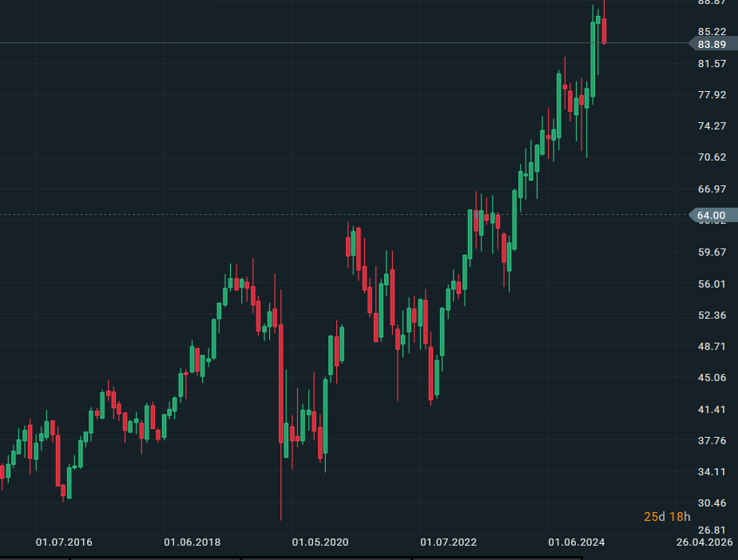The width and height of the screenshot is (738, 560).
Task: Select the 37.76 price scale value
Action: 712,440
